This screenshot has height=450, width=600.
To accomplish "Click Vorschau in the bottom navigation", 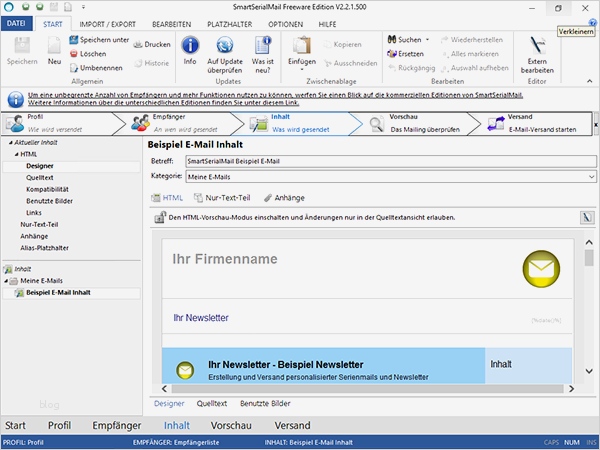I will 231,425.
